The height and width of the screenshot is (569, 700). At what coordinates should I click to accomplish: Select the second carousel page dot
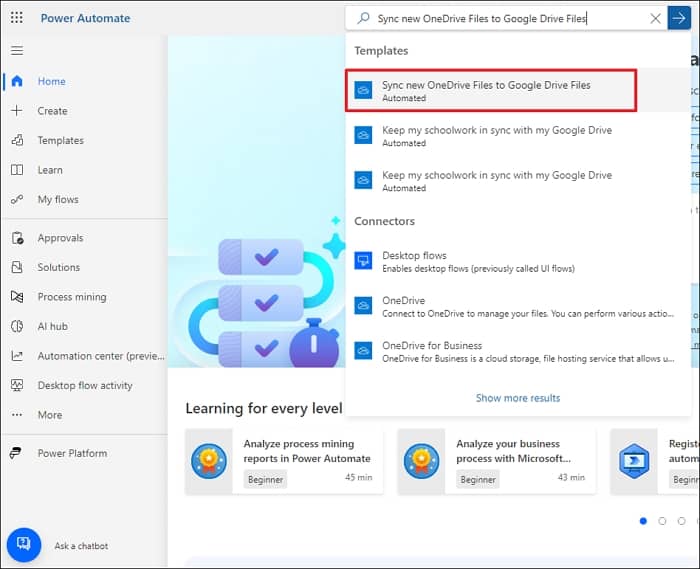coord(662,521)
